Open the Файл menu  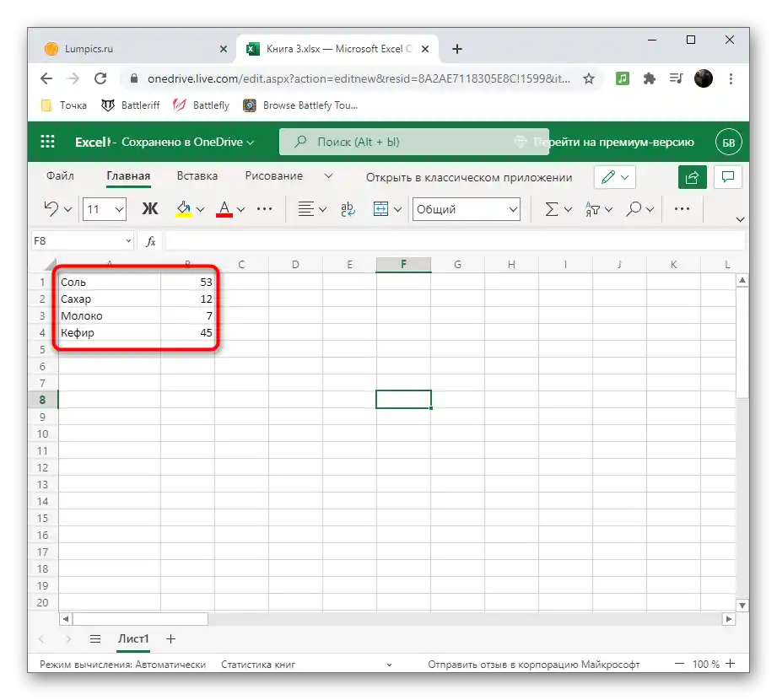[x=60, y=176]
